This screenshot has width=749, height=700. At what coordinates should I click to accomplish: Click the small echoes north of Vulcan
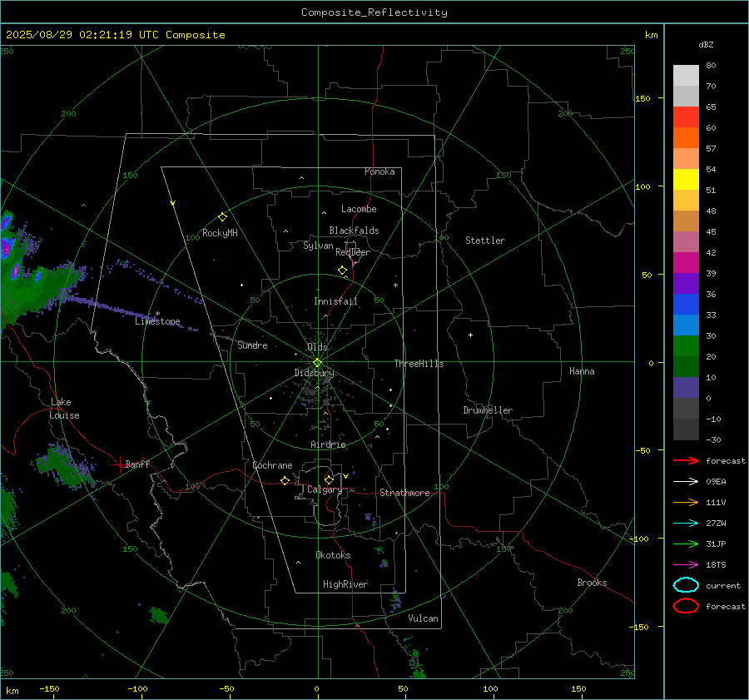[395, 600]
